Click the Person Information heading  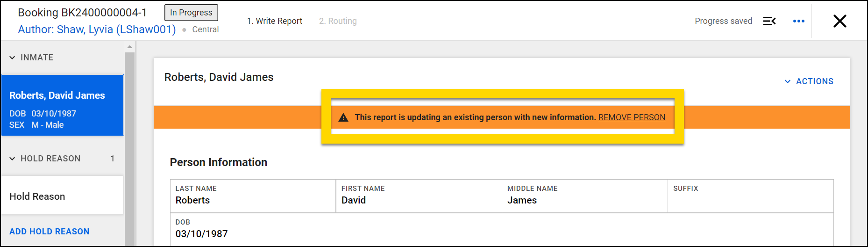point(219,162)
